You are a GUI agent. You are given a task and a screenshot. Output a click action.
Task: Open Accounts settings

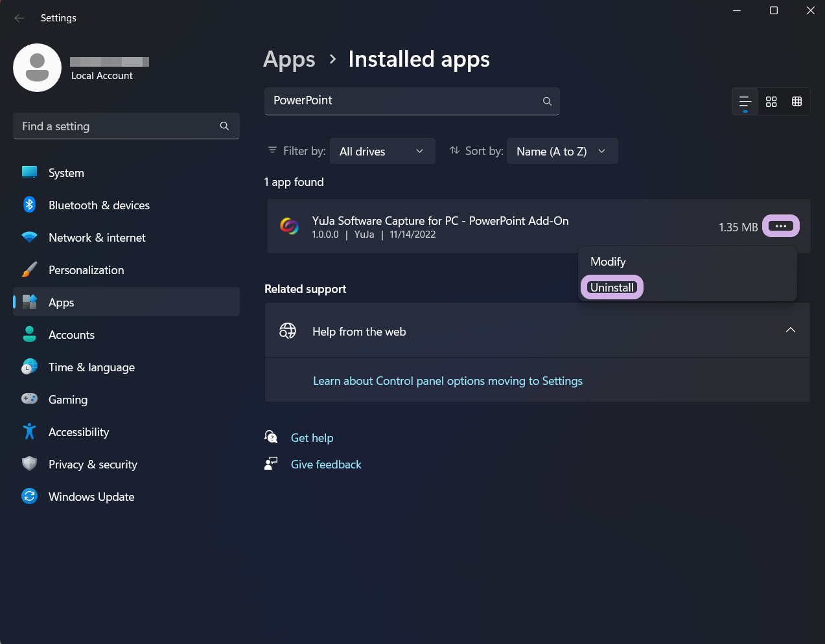pos(126,335)
